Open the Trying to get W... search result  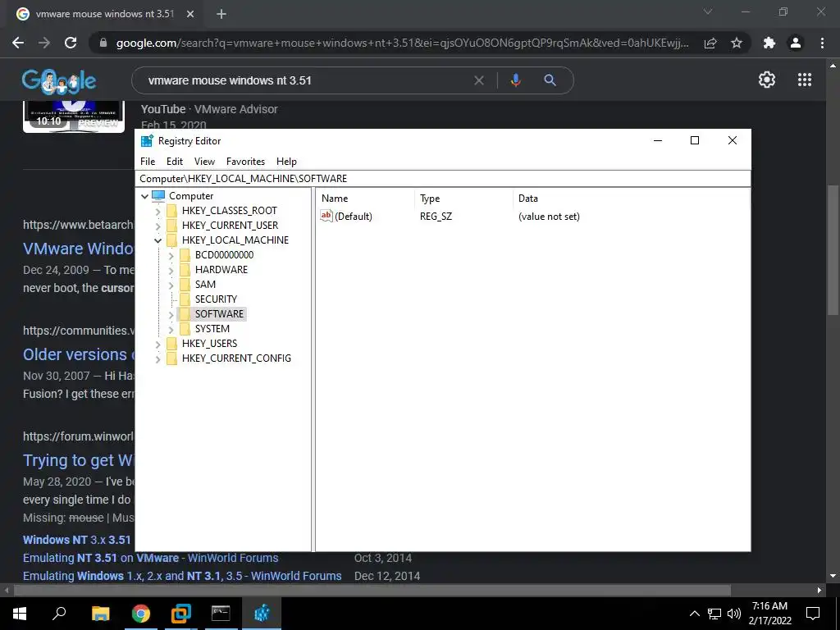coord(78,460)
